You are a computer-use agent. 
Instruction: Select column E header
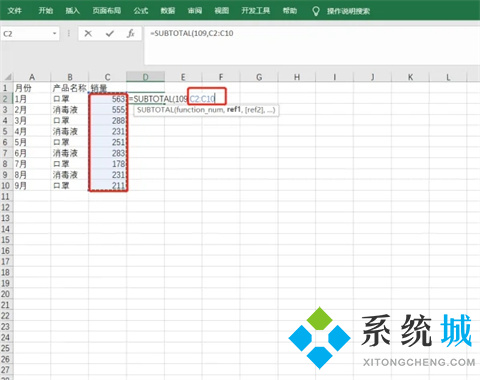coord(183,77)
